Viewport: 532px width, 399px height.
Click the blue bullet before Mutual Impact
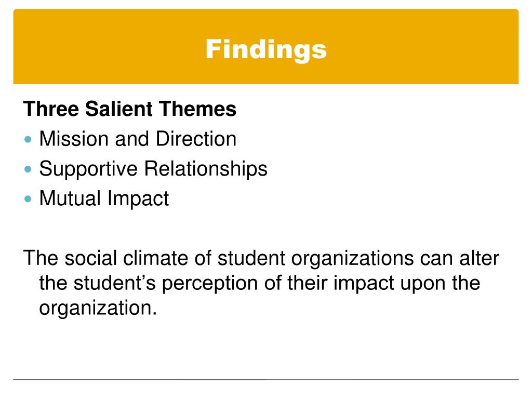click(28, 199)
